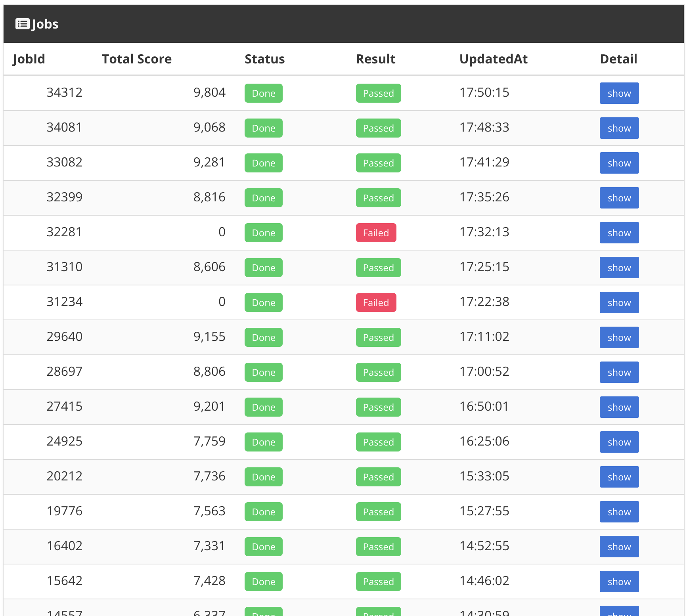Click the Passed badge for job 34312
The width and height of the screenshot is (689, 616).
(379, 93)
